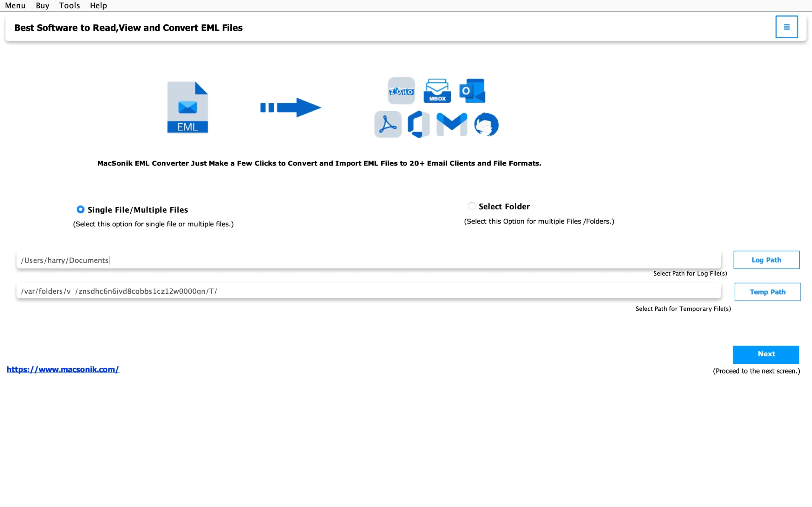
Task: Click the Log Path button
Action: [766, 260]
